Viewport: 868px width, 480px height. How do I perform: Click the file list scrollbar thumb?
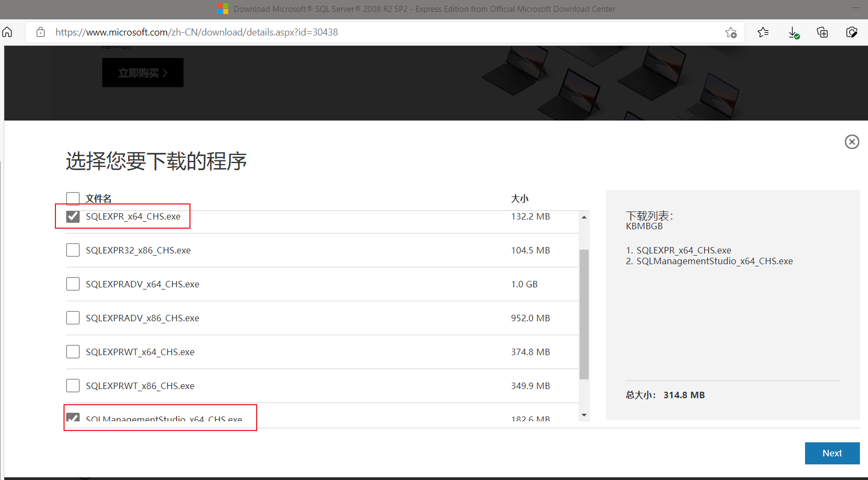coord(584,314)
